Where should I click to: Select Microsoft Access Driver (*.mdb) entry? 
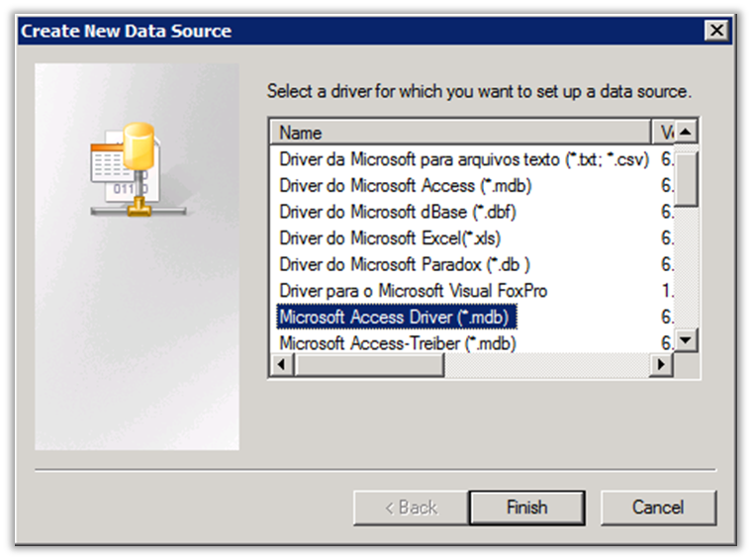398,317
